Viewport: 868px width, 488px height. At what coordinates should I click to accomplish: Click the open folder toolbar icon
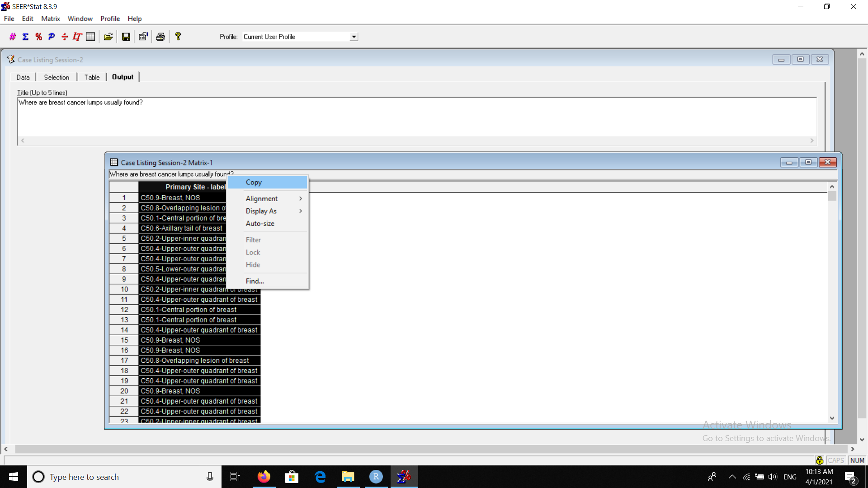[x=108, y=37]
